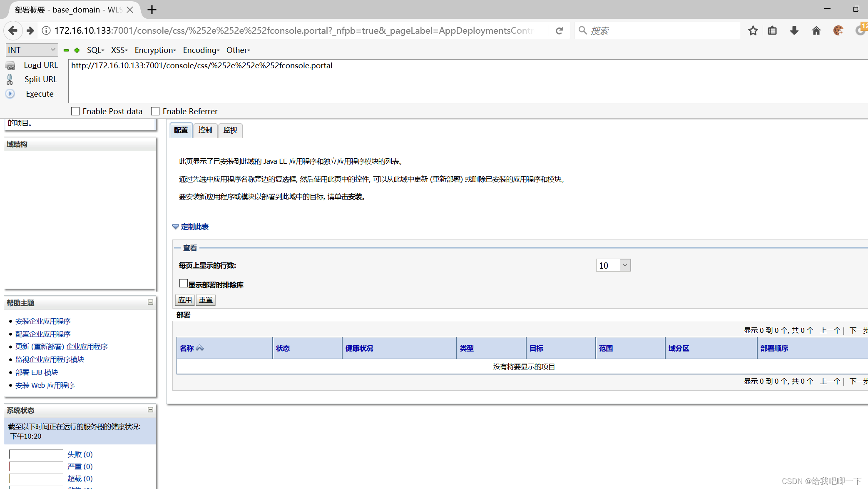Open the downloads arrow icon
Viewport: 868px width, 489px height.
794,30
